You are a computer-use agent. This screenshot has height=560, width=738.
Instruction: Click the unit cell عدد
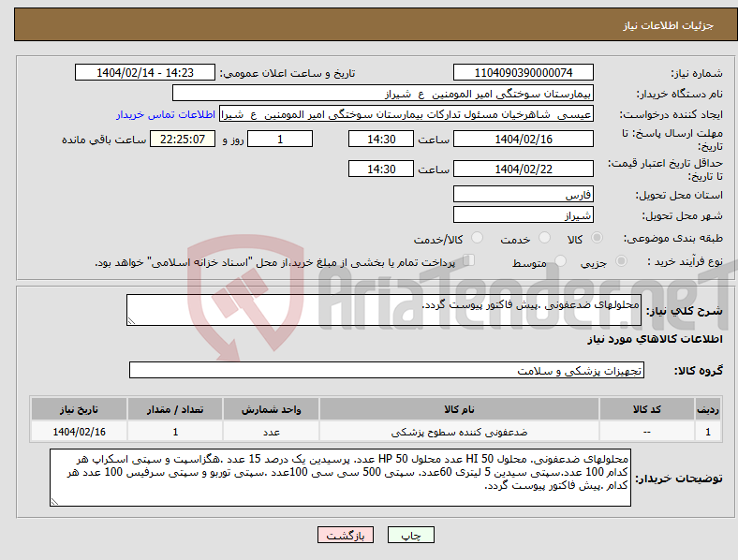point(271,432)
